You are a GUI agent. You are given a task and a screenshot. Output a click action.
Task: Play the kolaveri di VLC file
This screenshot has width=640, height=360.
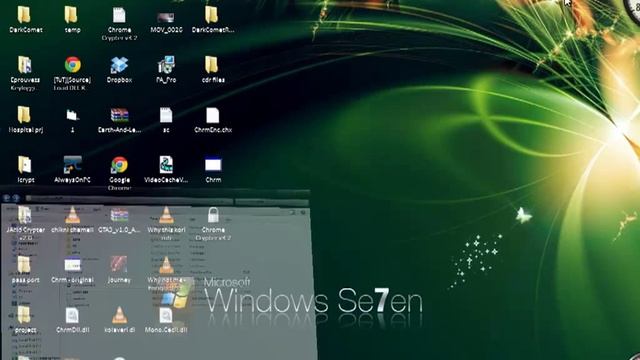(119, 315)
